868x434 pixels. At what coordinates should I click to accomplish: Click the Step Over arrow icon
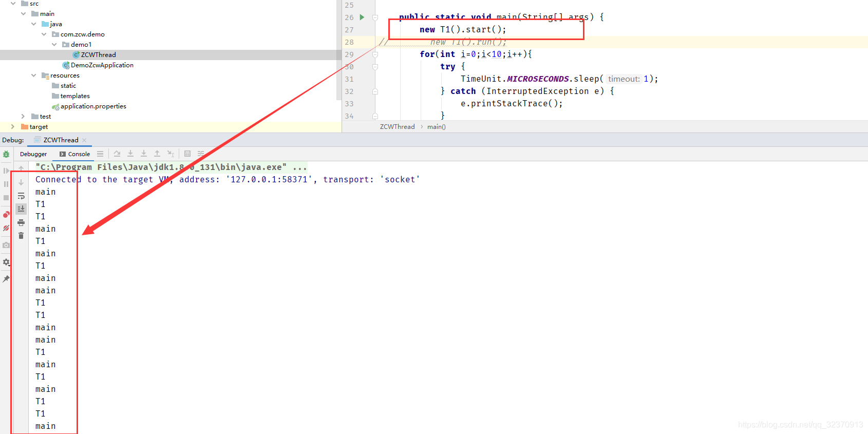click(117, 154)
